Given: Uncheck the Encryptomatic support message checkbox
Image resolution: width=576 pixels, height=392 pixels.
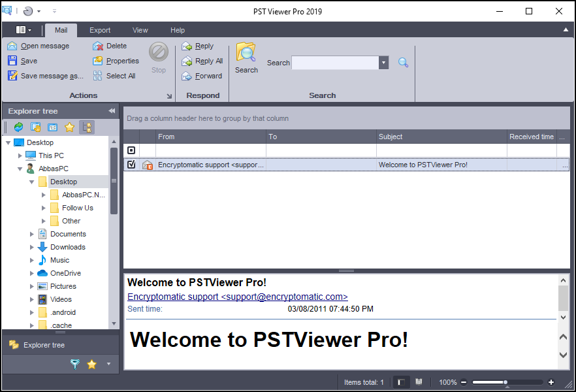Looking at the screenshot, I should 131,164.
